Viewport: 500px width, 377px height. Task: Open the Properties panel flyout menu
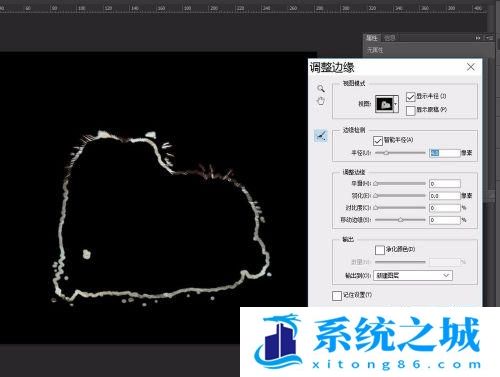(x=489, y=38)
